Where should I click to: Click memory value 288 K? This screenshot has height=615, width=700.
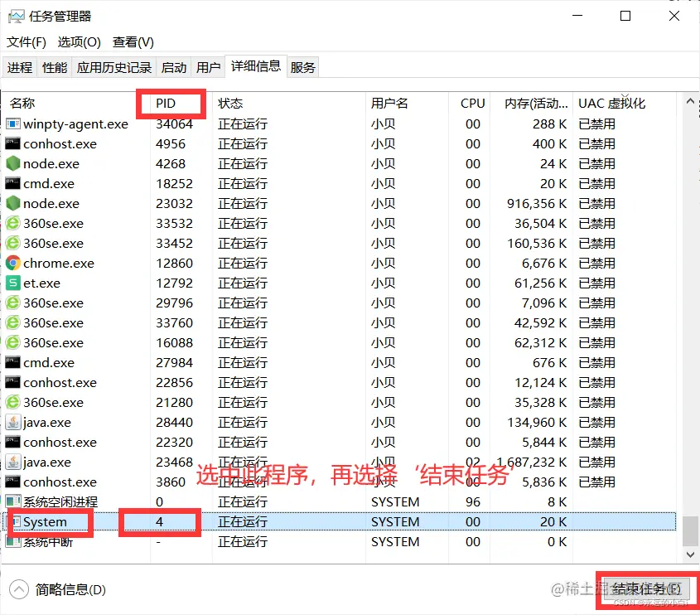(x=549, y=123)
